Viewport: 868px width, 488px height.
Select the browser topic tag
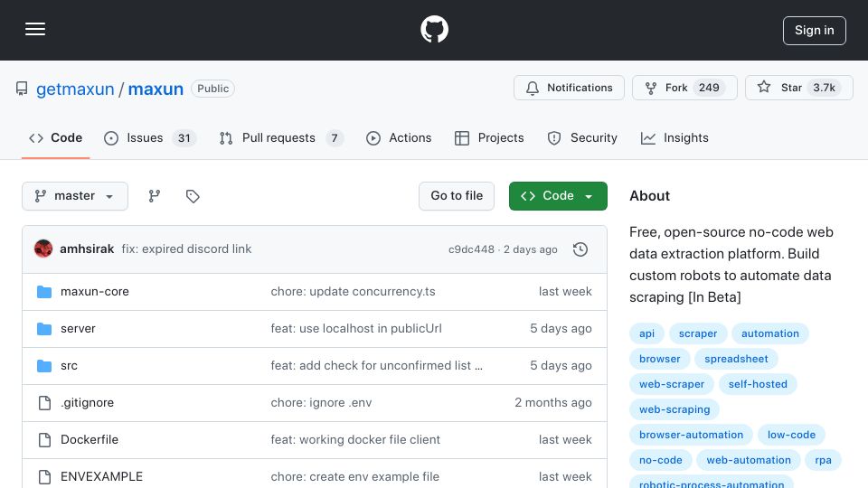[x=659, y=359]
